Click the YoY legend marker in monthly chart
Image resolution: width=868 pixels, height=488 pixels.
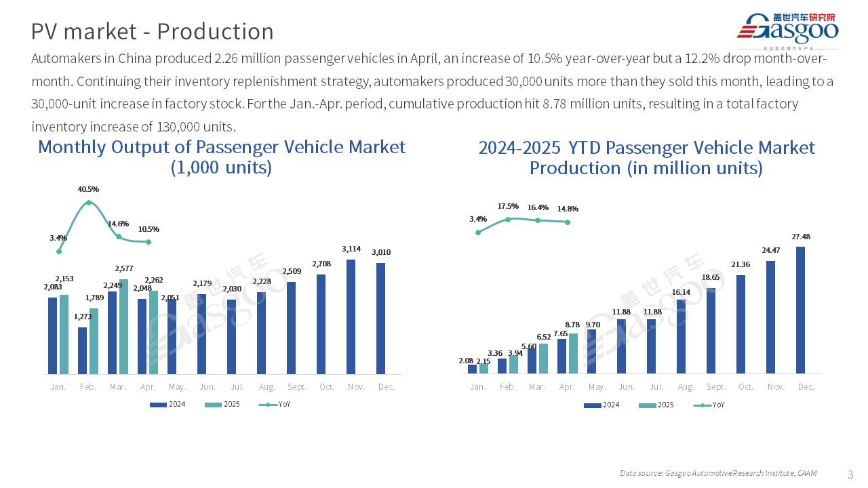pyautogui.click(x=268, y=405)
